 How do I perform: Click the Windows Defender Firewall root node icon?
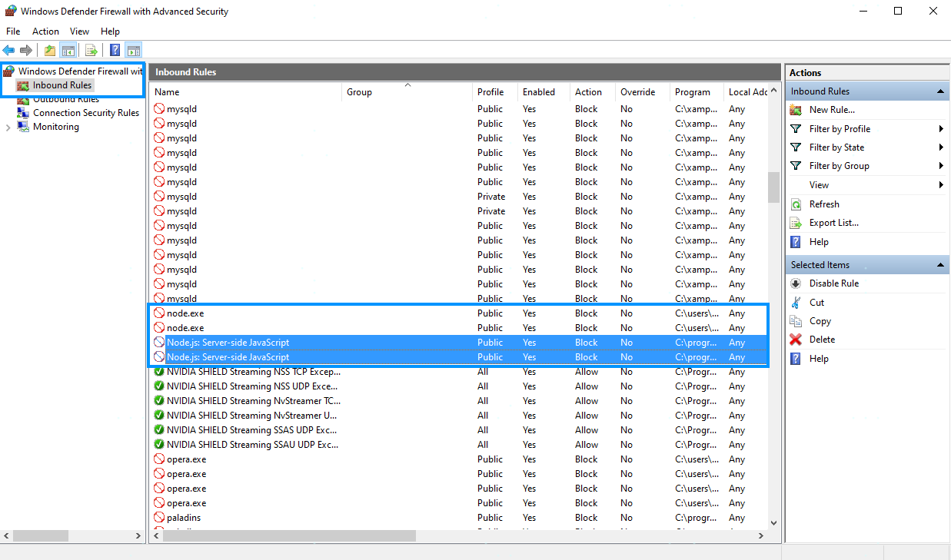click(x=9, y=71)
